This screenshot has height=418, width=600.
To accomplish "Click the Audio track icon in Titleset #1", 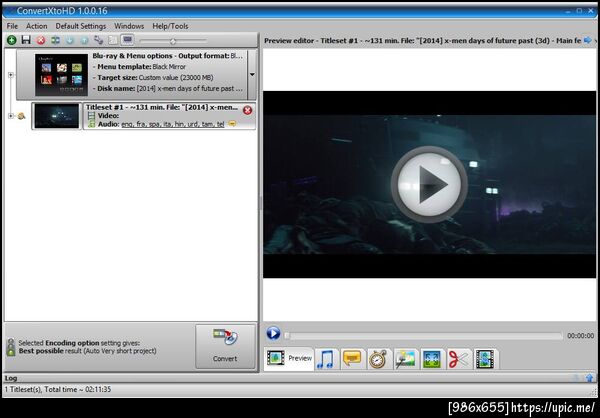I will coord(91,124).
